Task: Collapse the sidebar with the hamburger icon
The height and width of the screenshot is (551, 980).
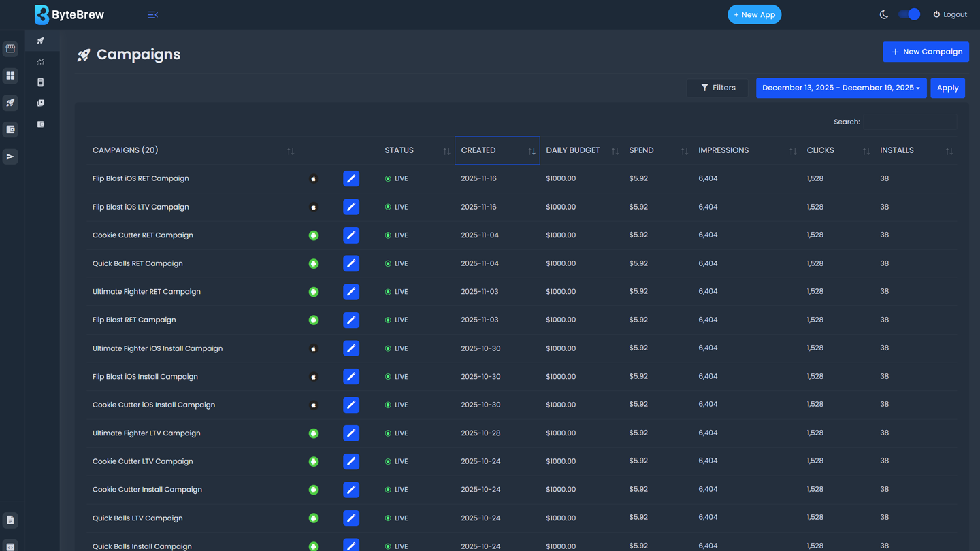Action: coord(152,14)
